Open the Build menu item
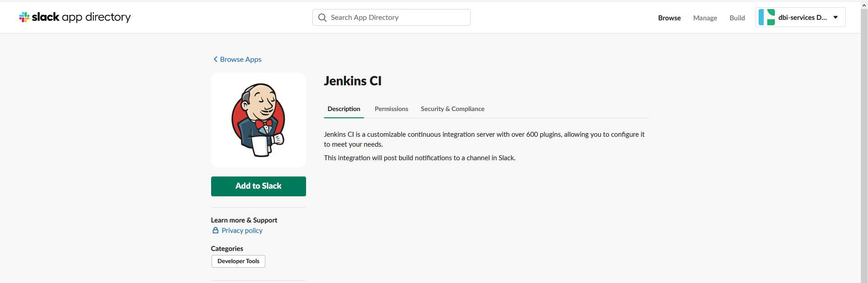This screenshot has height=283, width=868. tap(737, 18)
